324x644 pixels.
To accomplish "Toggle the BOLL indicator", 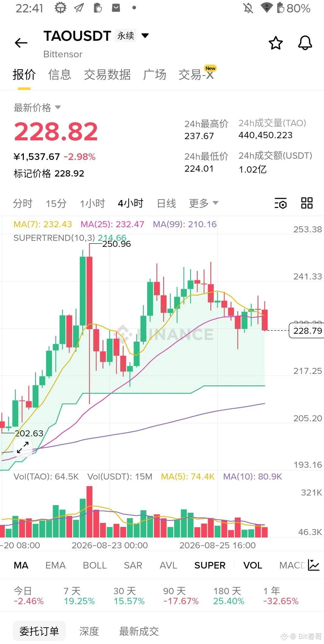I will click(x=95, y=565).
